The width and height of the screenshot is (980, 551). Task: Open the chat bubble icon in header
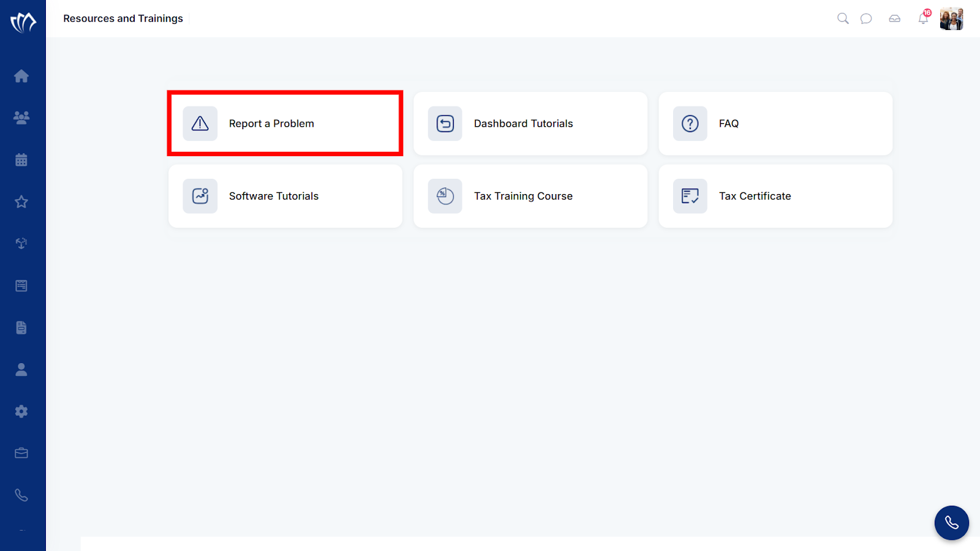point(866,18)
